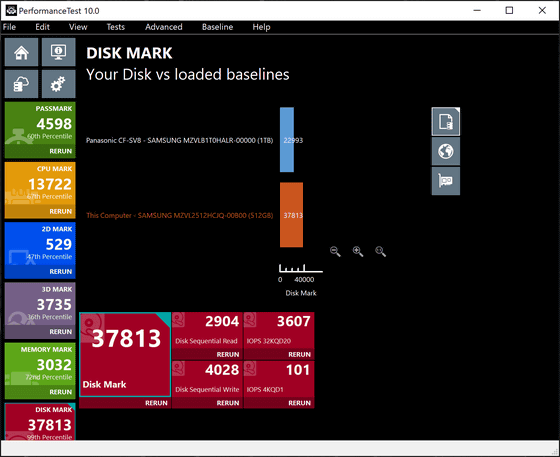The width and height of the screenshot is (560, 457).
Task: Rerun the IOPS 4KQD1 test
Action: coord(300,403)
